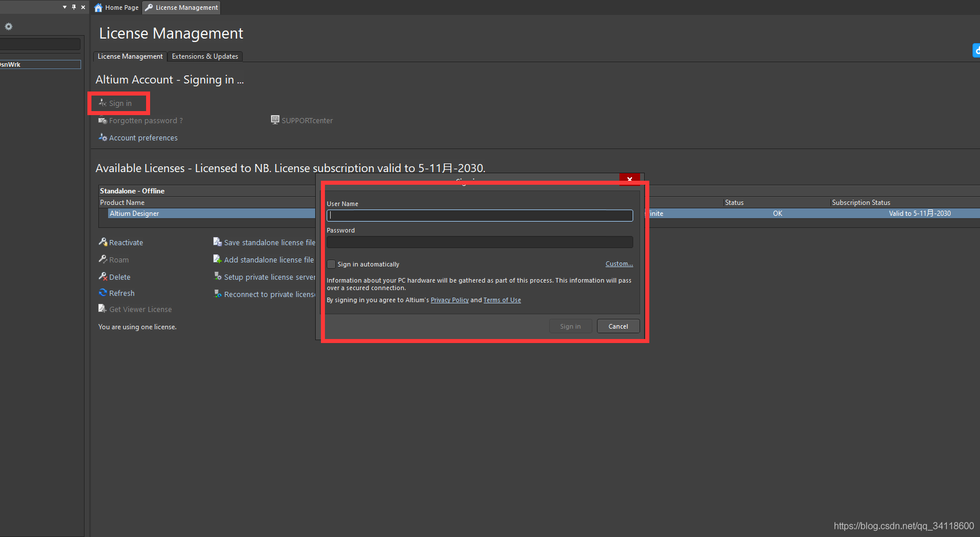980x537 pixels.
Task: Click the Cancel button in dialog
Action: 618,326
